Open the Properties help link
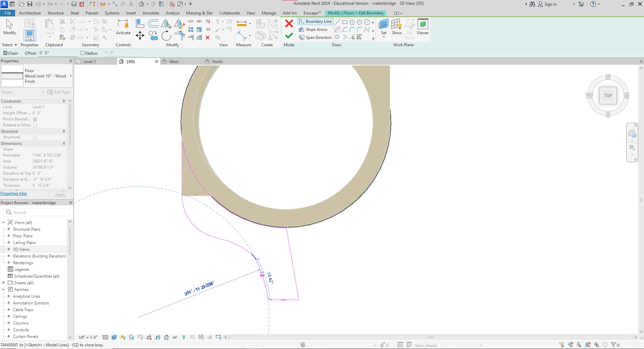 coord(14,193)
